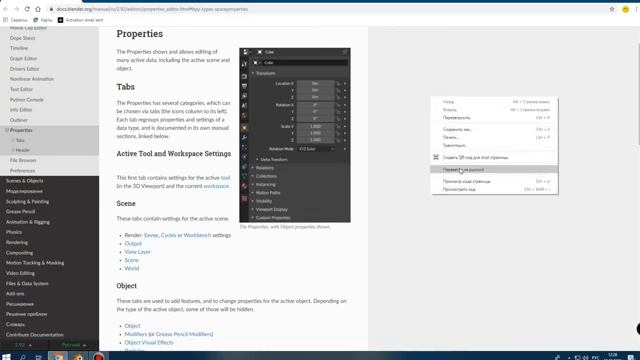Screen dimensions: 640x360
Task: Click the taskbar search magnifier icon
Action: [x=23, y=357]
